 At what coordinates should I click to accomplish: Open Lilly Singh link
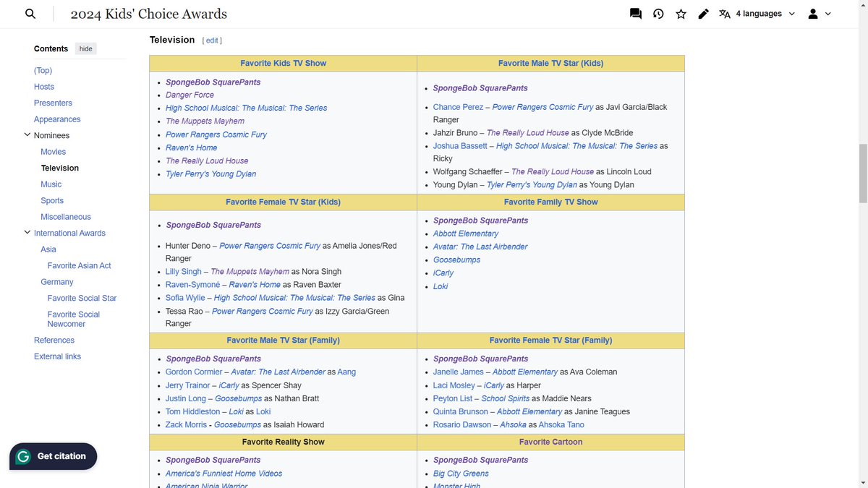(184, 272)
